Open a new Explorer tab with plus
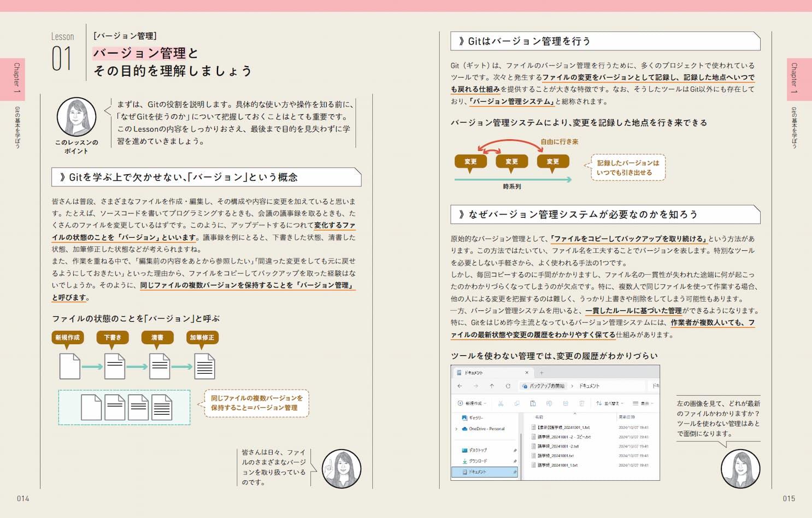Image resolution: width=812 pixels, height=518 pixels. coord(542,373)
